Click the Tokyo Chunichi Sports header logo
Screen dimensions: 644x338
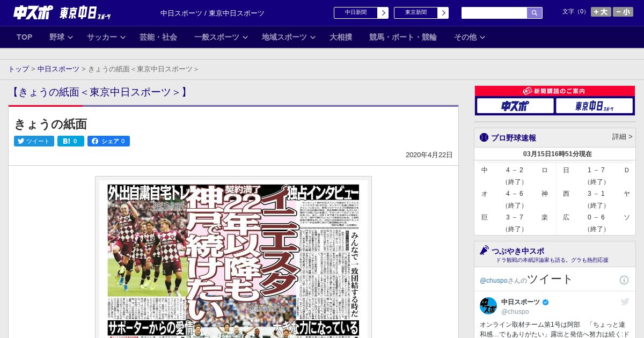coord(85,13)
